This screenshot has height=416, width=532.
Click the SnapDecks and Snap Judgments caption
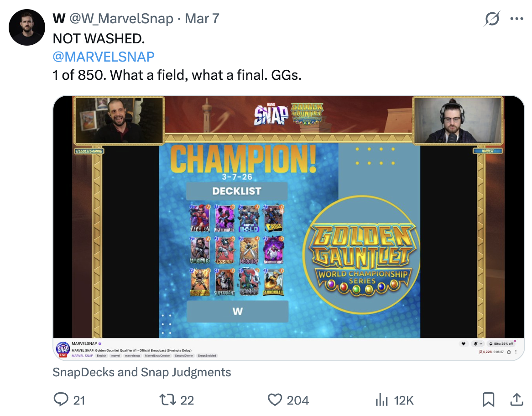(142, 372)
